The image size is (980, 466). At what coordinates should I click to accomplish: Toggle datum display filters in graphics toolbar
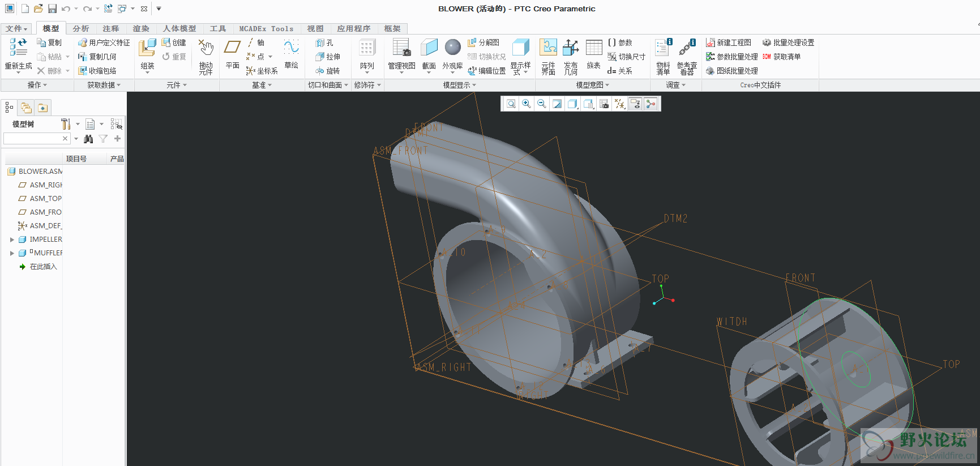click(x=620, y=104)
